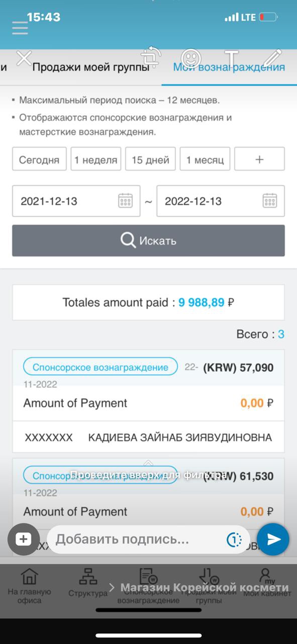Switch to Мои вознаграждения tab
This screenshot has height=644, width=297.
[229, 67]
